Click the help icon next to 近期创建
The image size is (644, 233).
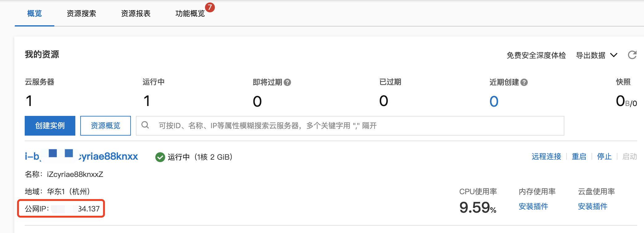coord(524,82)
